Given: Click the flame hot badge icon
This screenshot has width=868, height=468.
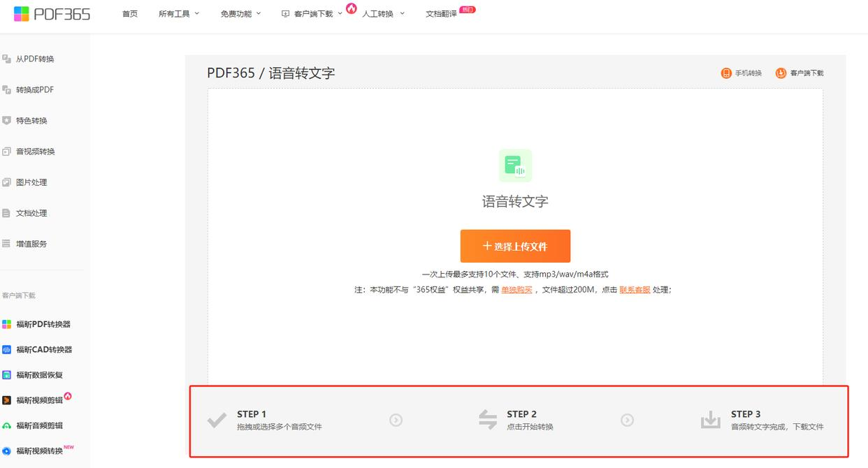Looking at the screenshot, I should click(x=351, y=8).
